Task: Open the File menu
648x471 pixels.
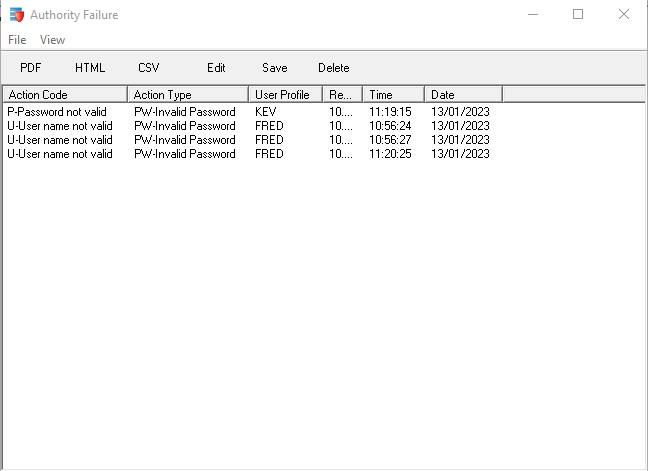Action: (x=17, y=40)
